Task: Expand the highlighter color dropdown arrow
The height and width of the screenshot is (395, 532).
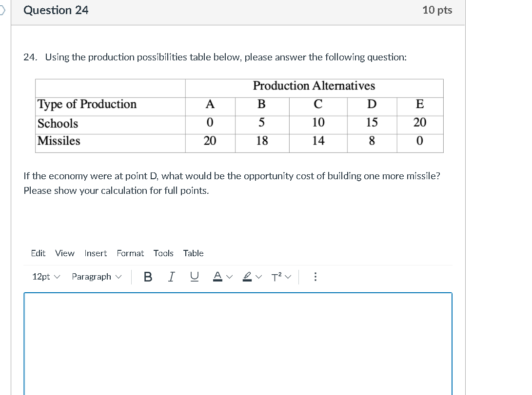Action: tap(259, 277)
